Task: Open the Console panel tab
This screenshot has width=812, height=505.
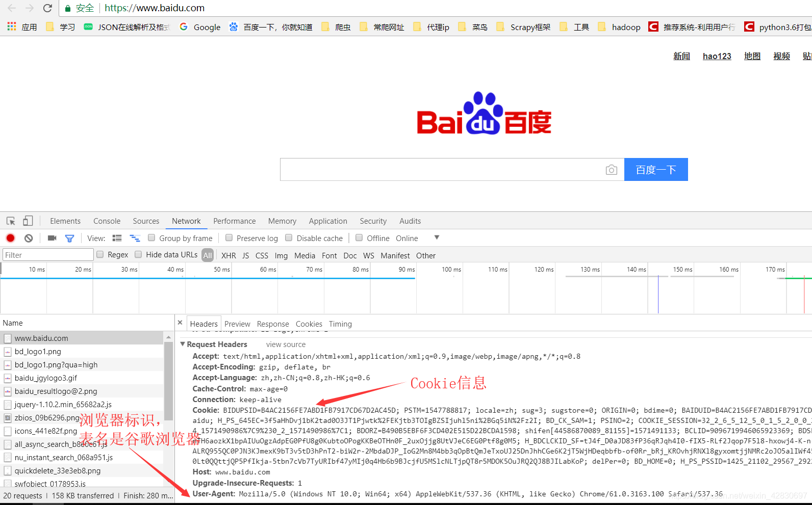Action: point(107,221)
